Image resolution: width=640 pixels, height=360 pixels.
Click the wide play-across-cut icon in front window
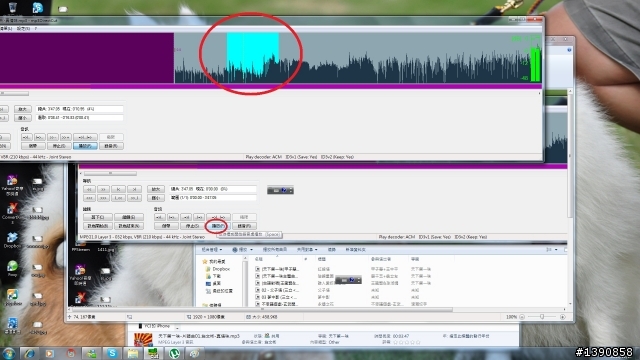[x=85, y=137]
